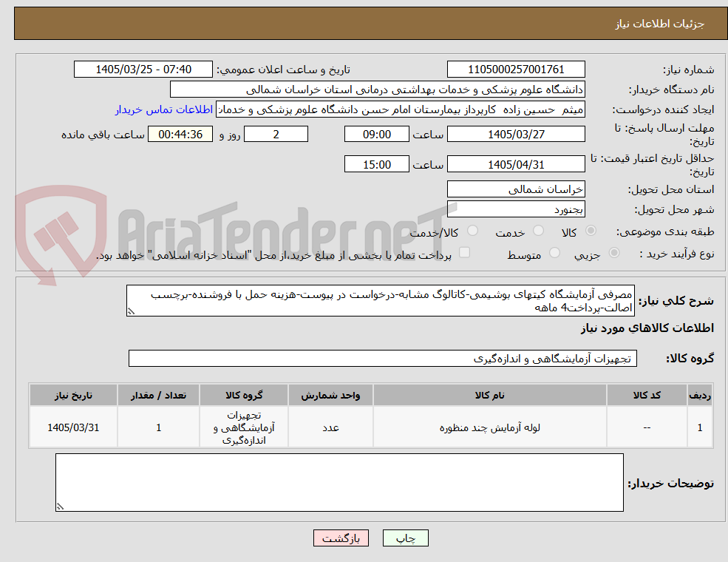Click the delivery city field بجنورد
The height and width of the screenshot is (562, 728).
click(x=516, y=209)
